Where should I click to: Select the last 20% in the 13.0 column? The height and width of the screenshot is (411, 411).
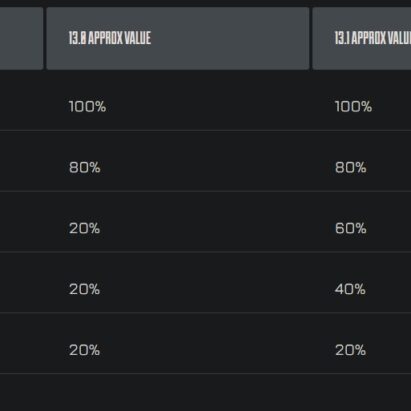(84, 350)
